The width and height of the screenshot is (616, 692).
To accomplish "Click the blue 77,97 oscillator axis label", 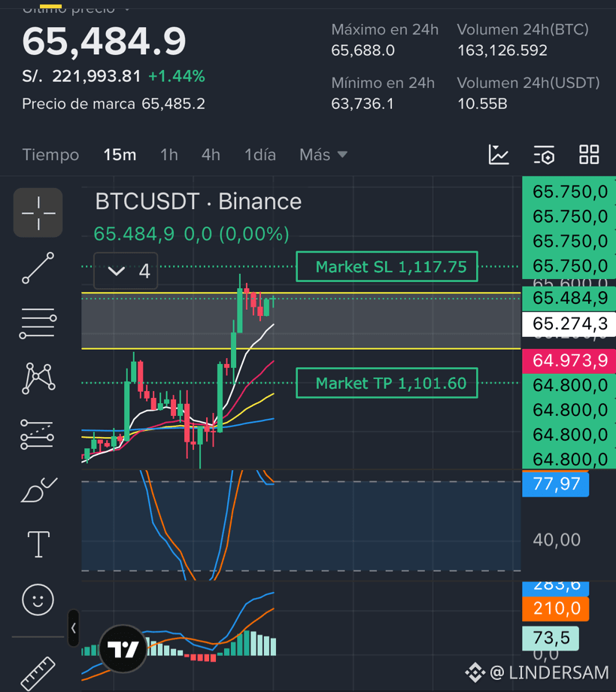I will tap(556, 484).
